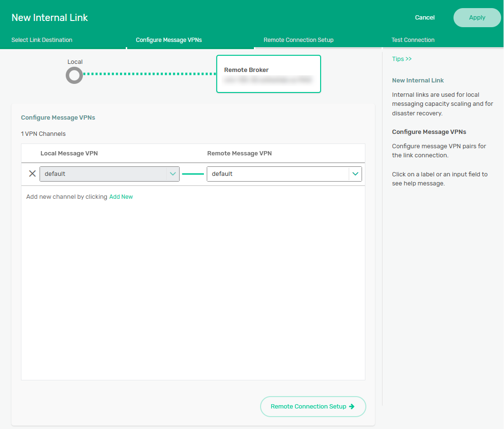Click the Local node circle icon
This screenshot has height=429, width=504.
pos(74,75)
